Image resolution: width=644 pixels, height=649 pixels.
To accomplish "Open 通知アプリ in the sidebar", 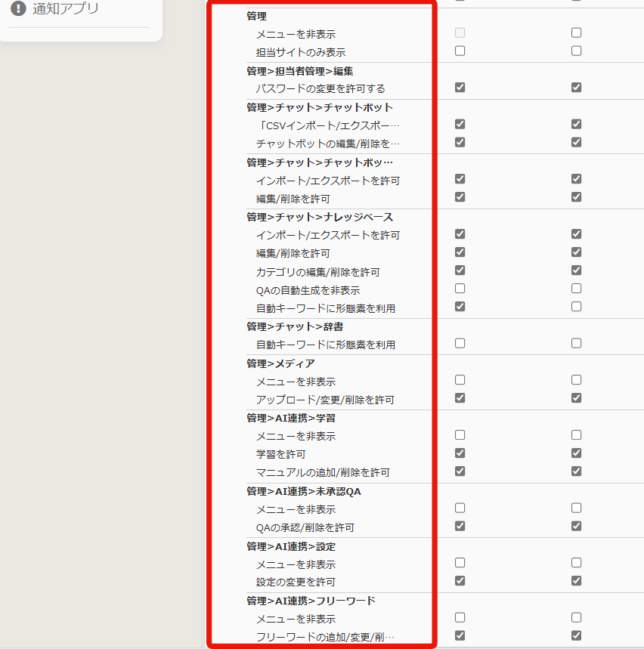I will (x=65, y=9).
